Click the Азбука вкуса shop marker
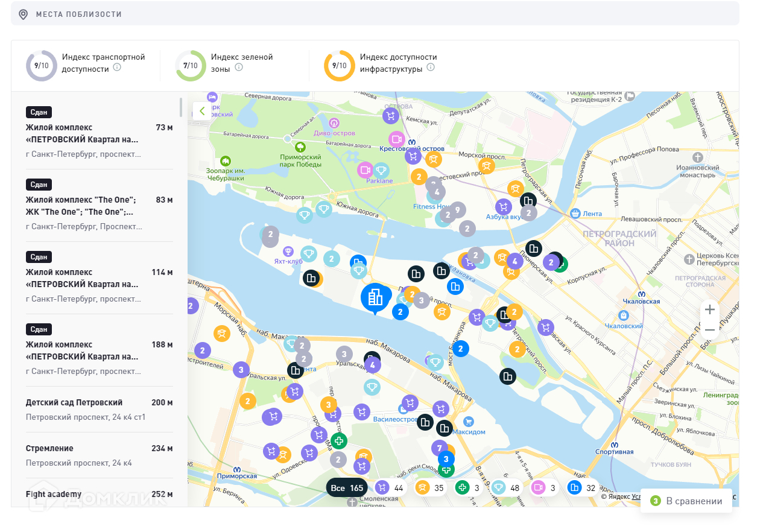769x532 pixels. point(504,207)
